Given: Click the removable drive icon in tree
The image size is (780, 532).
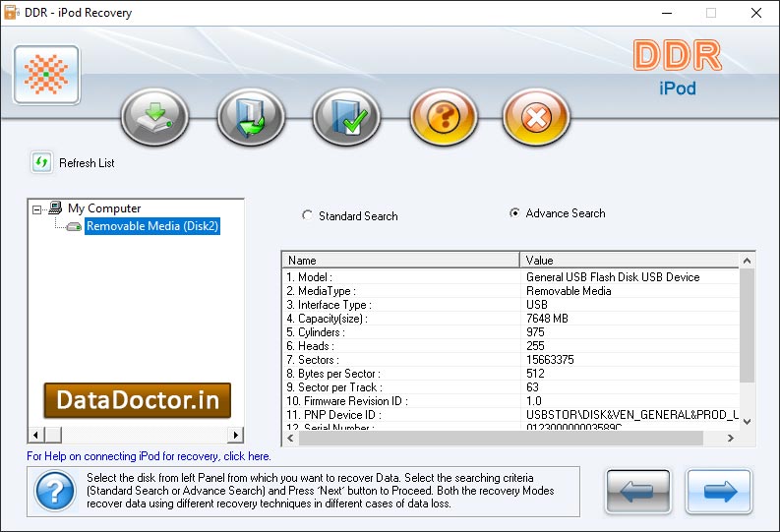Looking at the screenshot, I should 74,227.
